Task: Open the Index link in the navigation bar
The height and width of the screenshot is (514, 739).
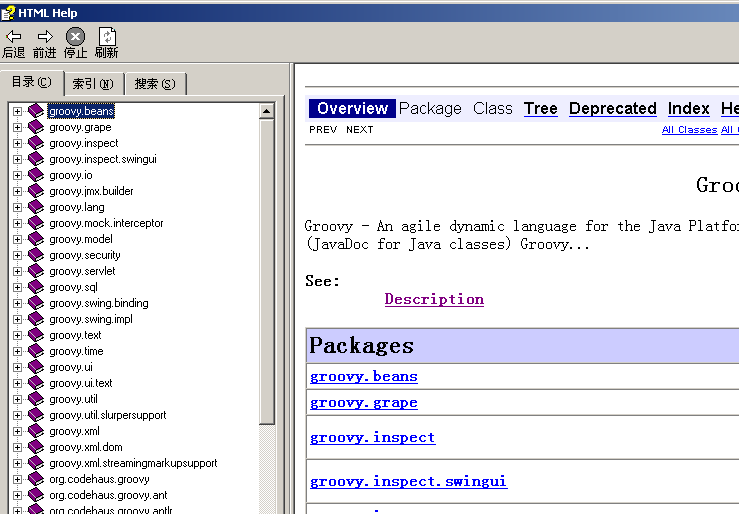Action: pyautogui.click(x=689, y=108)
